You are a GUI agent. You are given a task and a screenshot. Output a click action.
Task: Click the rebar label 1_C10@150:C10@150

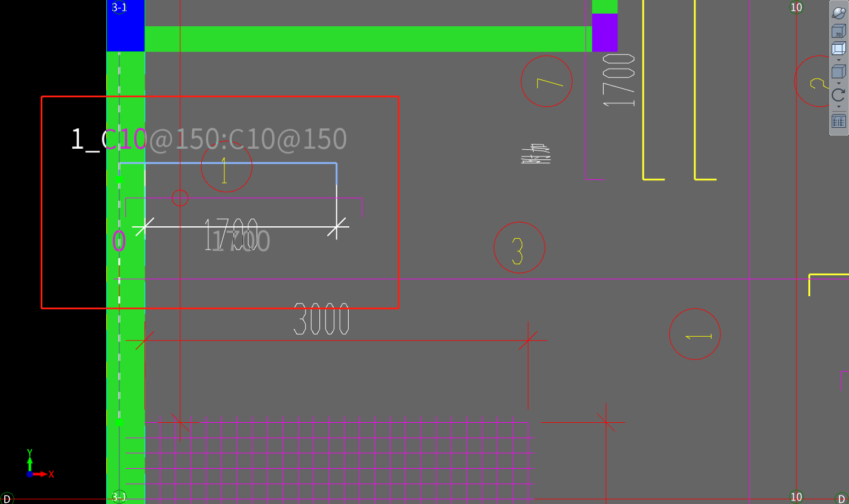point(208,139)
